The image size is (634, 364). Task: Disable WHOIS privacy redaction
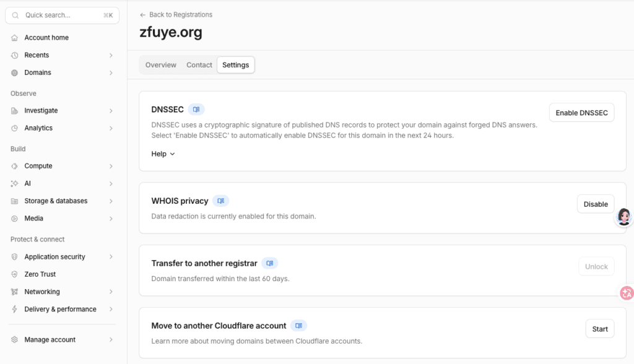click(x=596, y=204)
